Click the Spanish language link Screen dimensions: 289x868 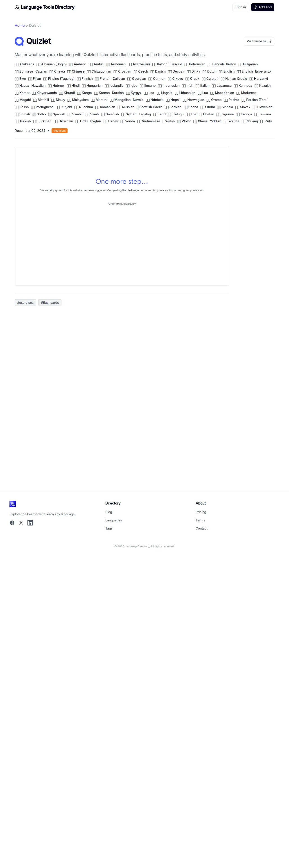coord(57,114)
